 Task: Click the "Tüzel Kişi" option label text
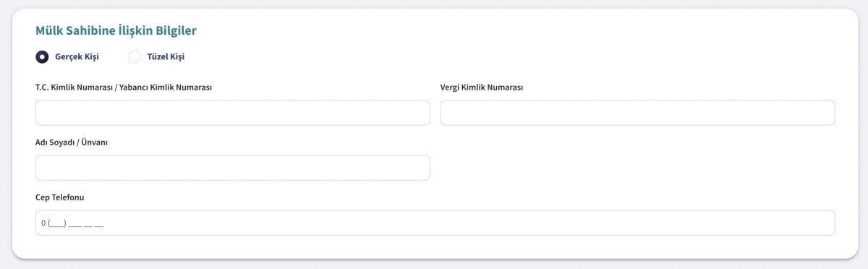(166, 56)
